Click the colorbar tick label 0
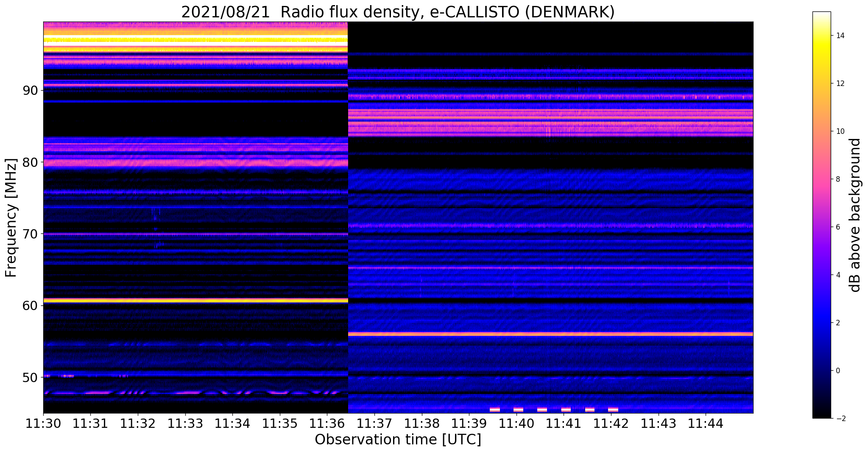 837,371
